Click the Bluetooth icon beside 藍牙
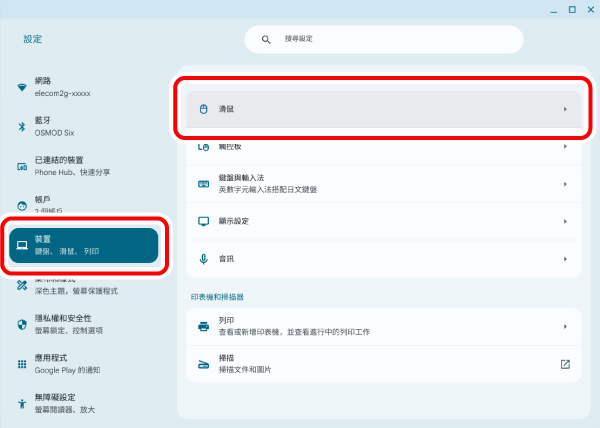The width and height of the screenshot is (600, 428). pyautogui.click(x=22, y=127)
